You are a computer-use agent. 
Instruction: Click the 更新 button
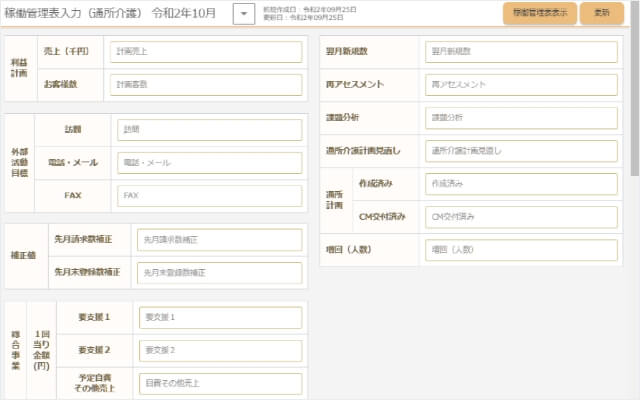(602, 13)
